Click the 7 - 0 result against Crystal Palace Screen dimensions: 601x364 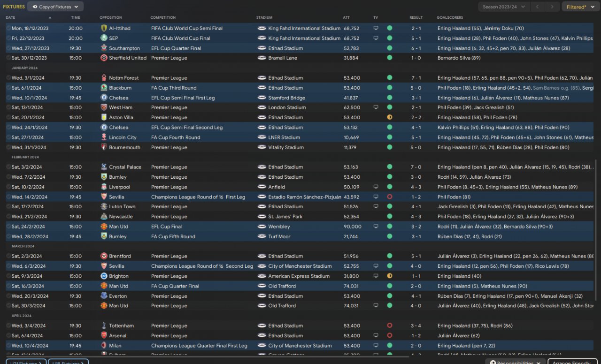pos(416,167)
